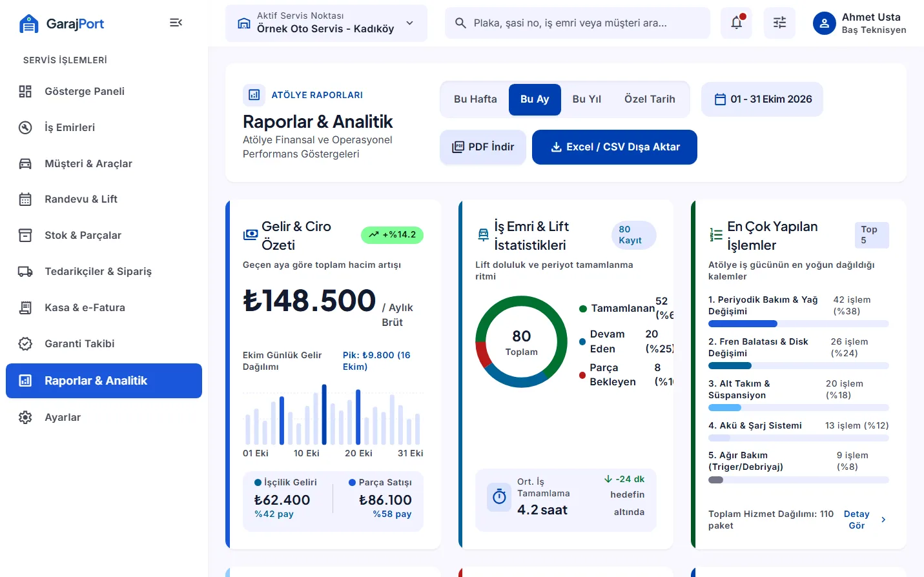
Task: Click the Gösterge Paneli dashboard icon
Action: [25, 92]
